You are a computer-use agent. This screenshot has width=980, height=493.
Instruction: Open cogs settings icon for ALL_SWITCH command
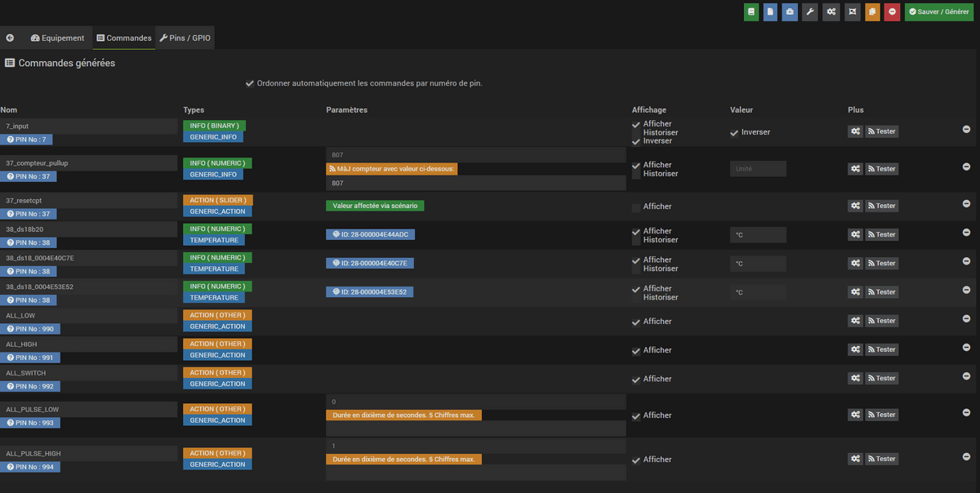tap(855, 379)
